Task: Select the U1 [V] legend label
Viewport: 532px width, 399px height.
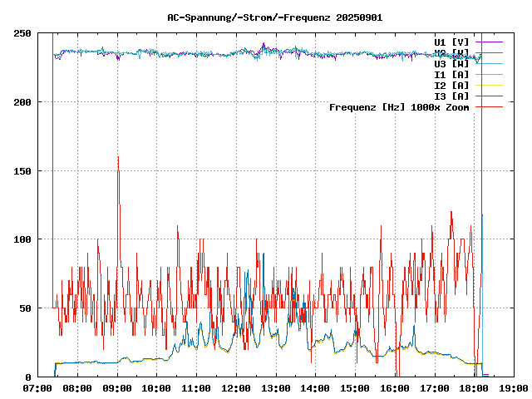Action: [451, 42]
